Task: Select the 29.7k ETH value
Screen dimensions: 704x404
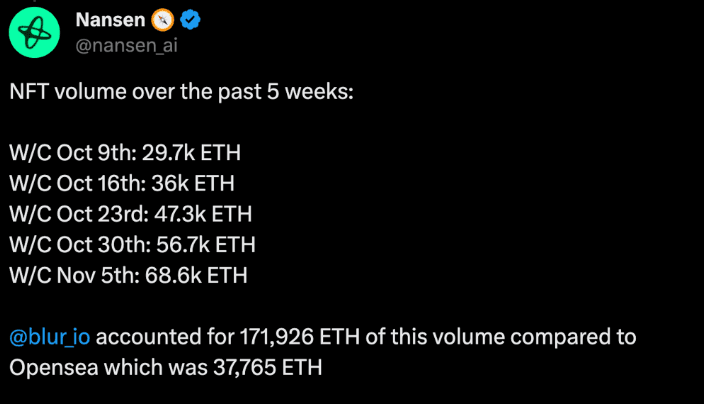Action: (191, 153)
